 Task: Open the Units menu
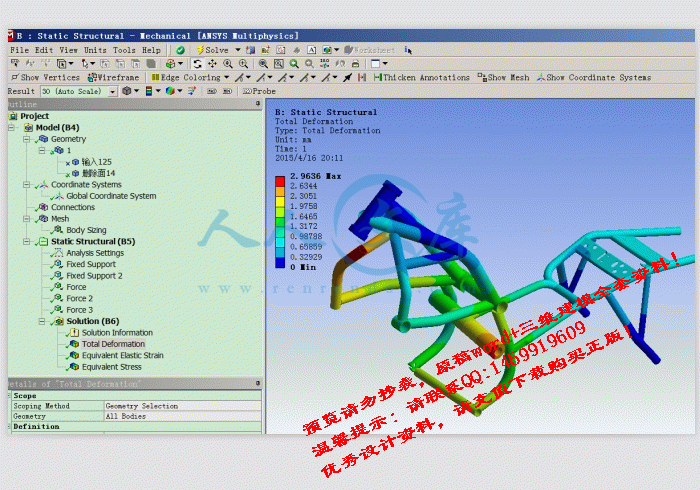pos(95,50)
